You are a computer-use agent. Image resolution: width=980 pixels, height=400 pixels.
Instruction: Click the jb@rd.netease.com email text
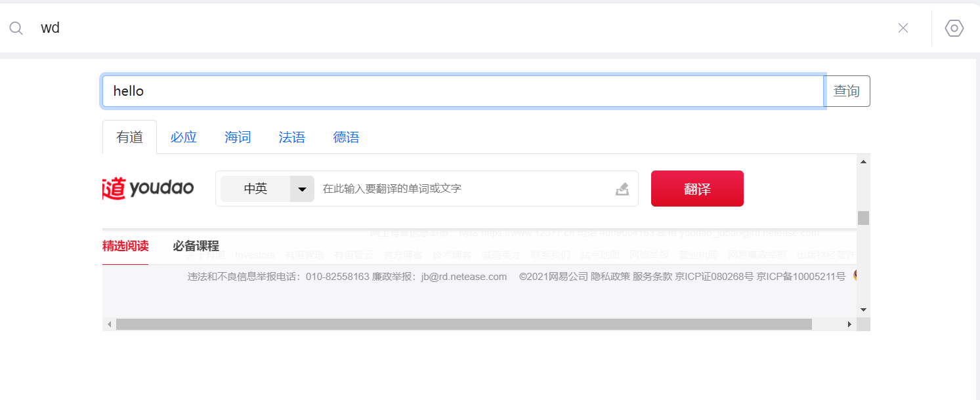pos(464,277)
